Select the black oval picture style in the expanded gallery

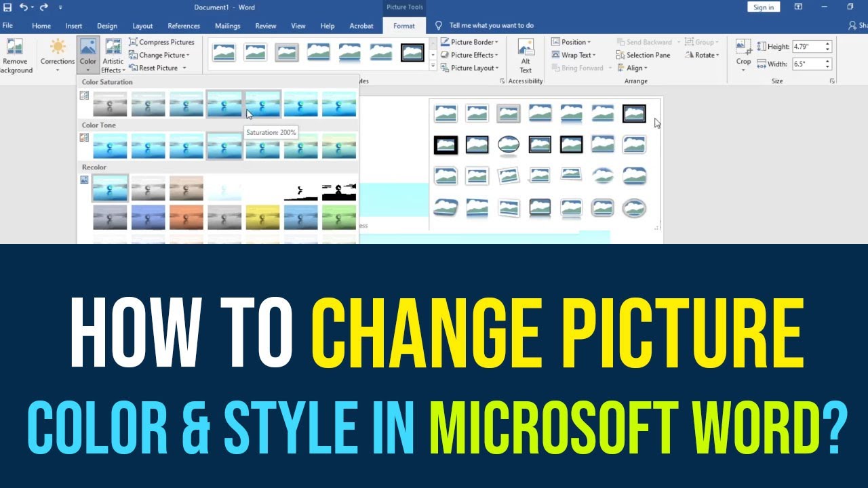(509, 144)
